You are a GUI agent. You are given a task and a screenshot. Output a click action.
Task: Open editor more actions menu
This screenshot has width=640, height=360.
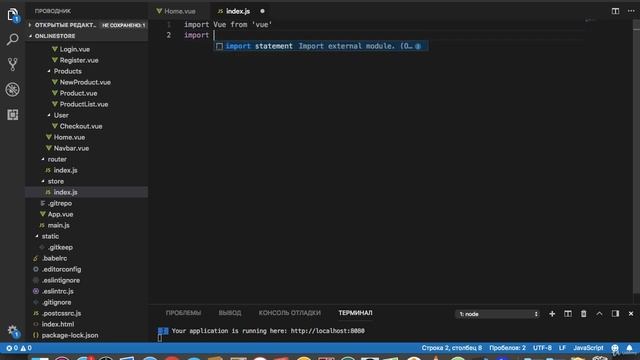(631, 11)
